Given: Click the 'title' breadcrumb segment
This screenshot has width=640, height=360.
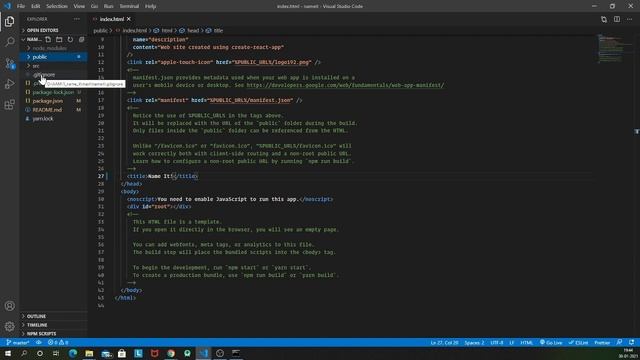Looking at the screenshot, I should [x=218, y=31].
